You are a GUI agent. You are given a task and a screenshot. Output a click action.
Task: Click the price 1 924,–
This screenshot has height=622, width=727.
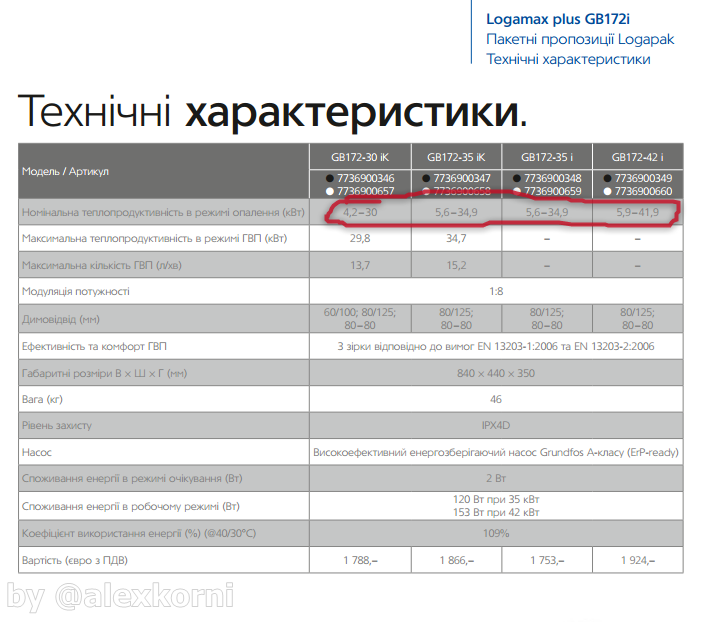click(x=638, y=561)
